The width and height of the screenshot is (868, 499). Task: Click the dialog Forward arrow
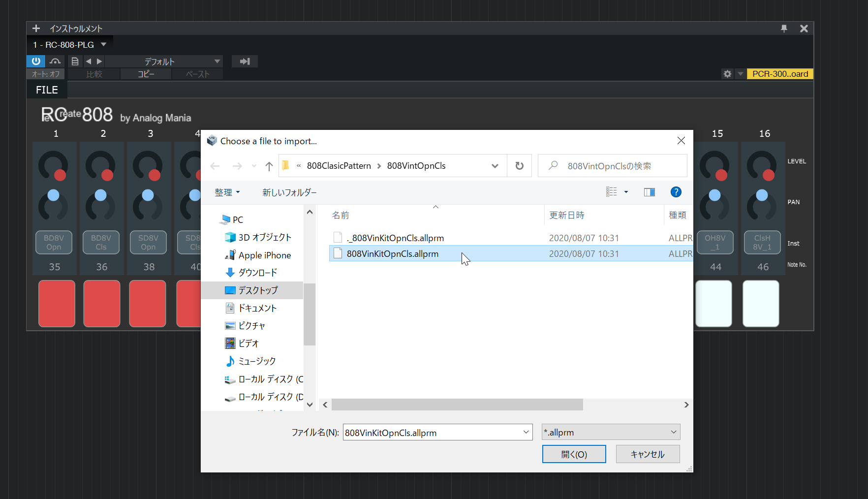pos(237,166)
